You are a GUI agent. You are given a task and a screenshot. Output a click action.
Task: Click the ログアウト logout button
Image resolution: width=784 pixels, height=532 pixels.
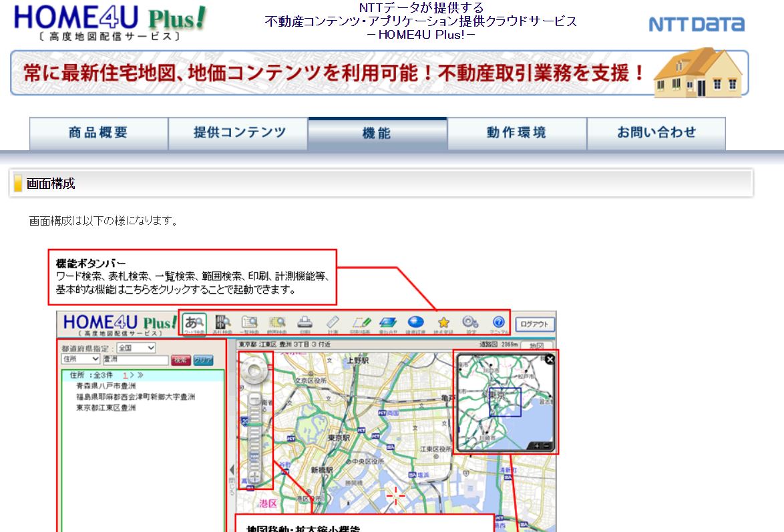click(534, 324)
